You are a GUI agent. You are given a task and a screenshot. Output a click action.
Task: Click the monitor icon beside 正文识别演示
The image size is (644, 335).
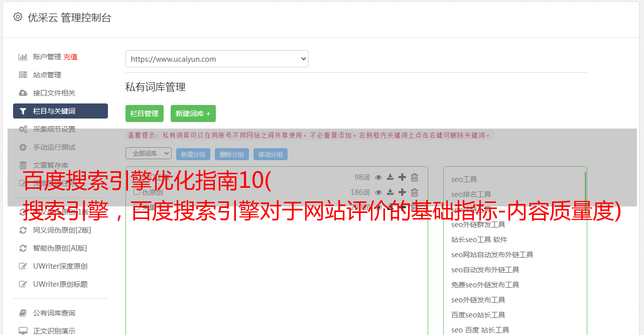click(23, 331)
